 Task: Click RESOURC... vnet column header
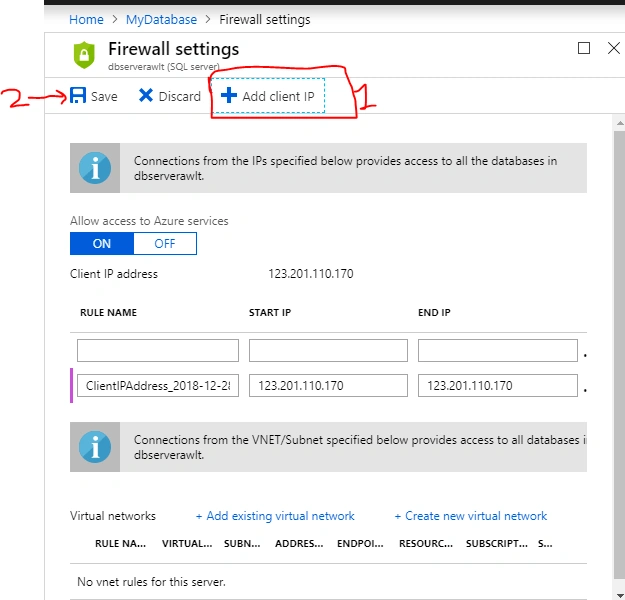(426, 544)
